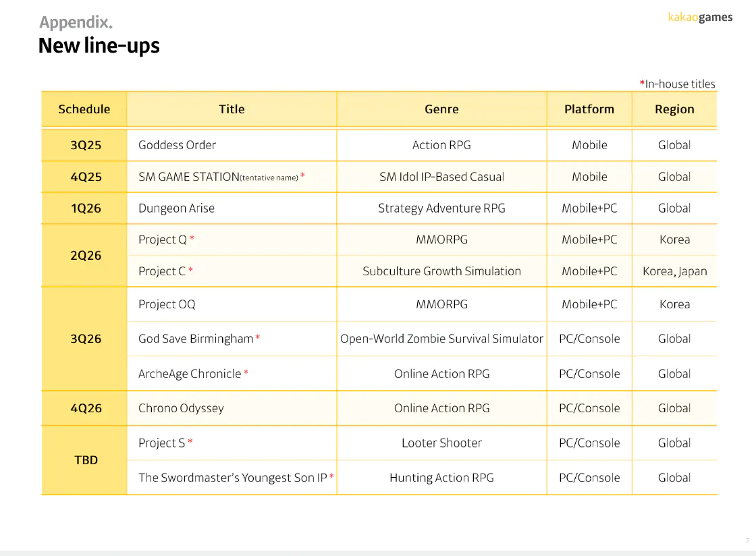Click 'Korea' region in Project OQ row

674,304
